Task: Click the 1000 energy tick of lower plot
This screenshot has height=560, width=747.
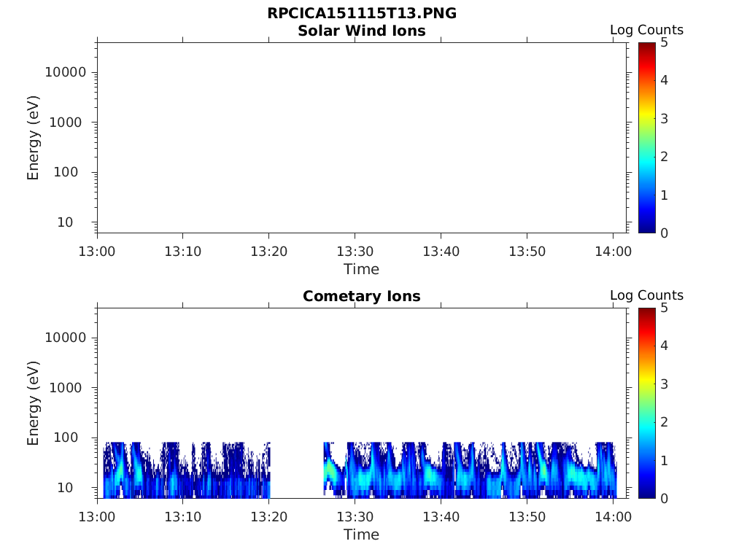Action: pos(66,388)
